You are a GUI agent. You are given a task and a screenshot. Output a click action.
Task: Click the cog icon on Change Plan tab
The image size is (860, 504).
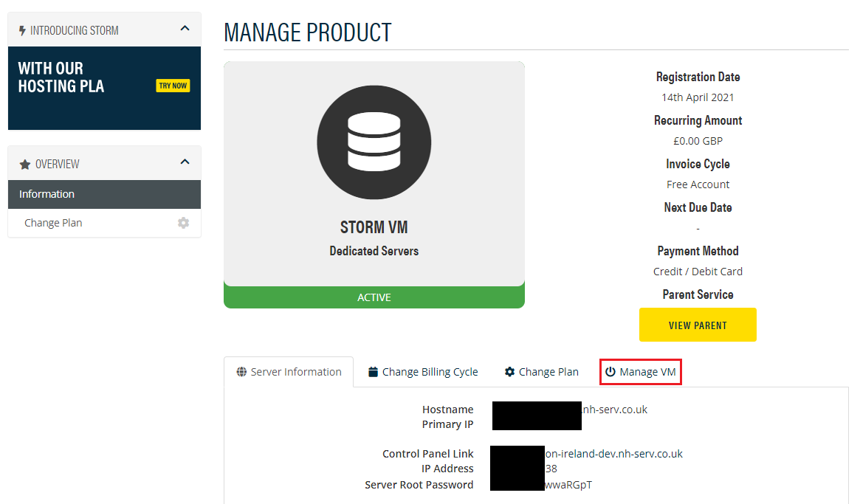click(x=509, y=372)
